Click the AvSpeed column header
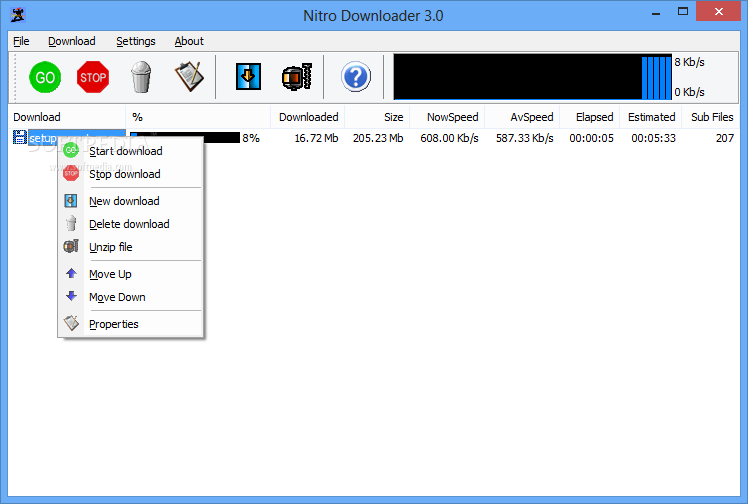Screen dimensions: 748x504 522,117
